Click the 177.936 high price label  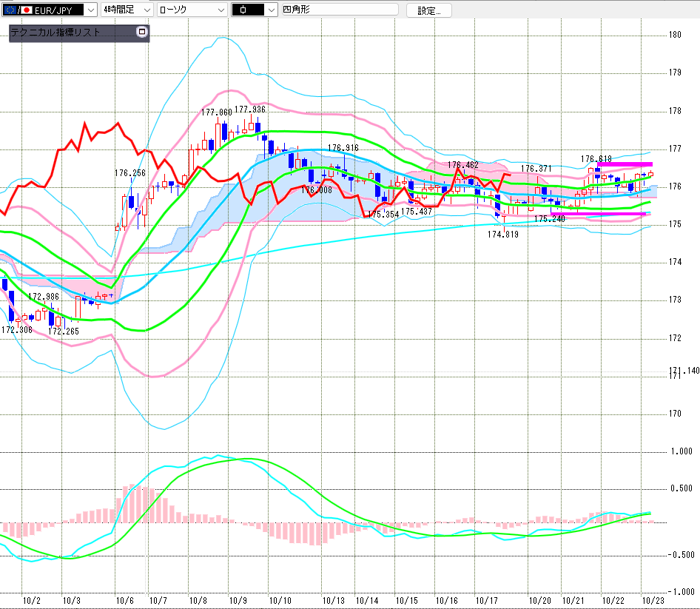coord(250,110)
